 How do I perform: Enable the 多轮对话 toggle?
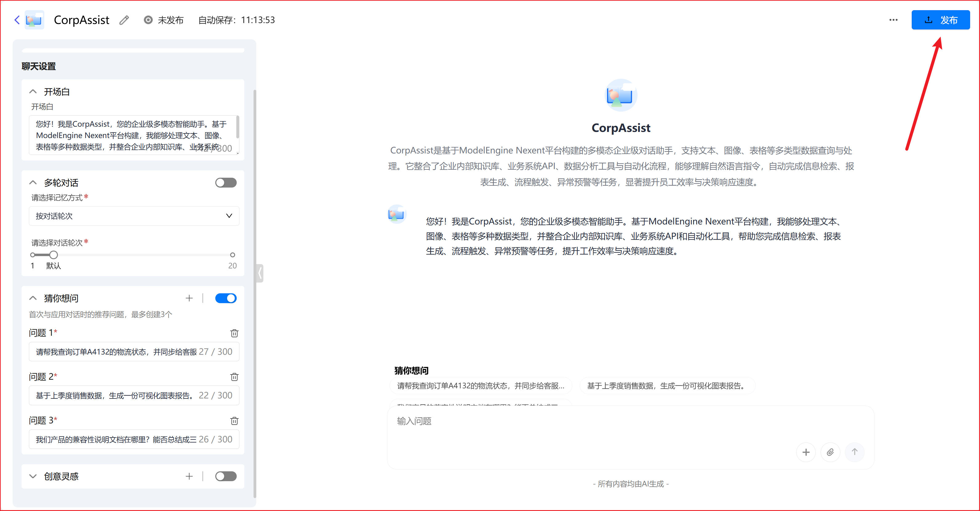click(226, 183)
